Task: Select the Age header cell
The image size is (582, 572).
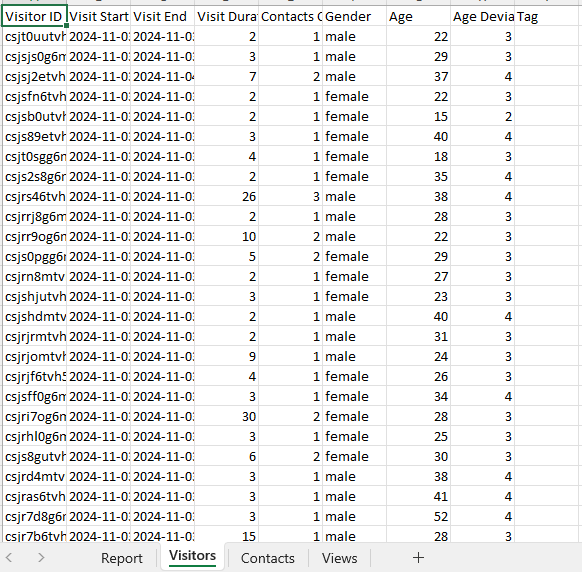Action: pos(418,16)
